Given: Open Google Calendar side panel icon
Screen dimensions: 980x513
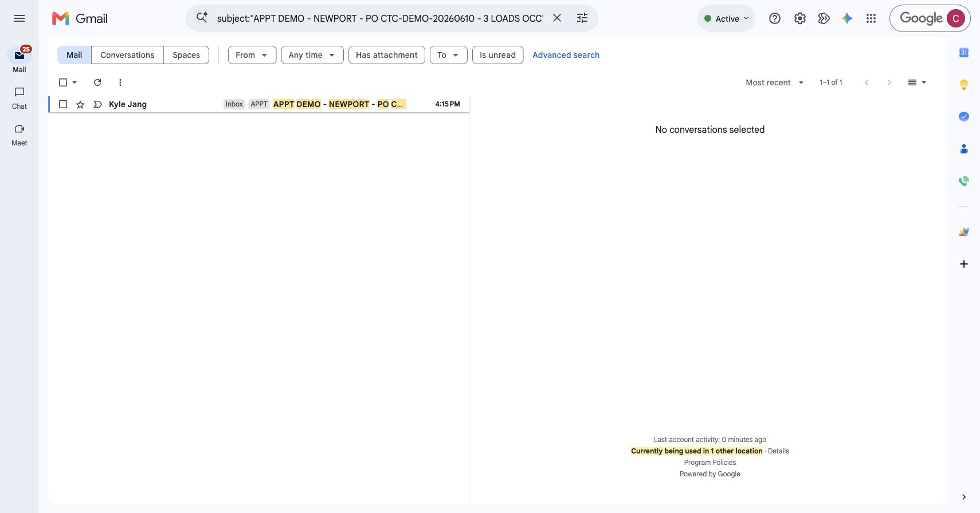Looking at the screenshot, I should point(964,53).
